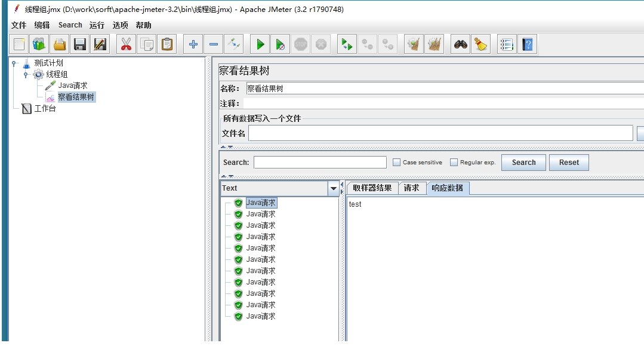Collapse the 测试计划 tree node toggle
Screen dimensions: 644x349
[x=14, y=63]
